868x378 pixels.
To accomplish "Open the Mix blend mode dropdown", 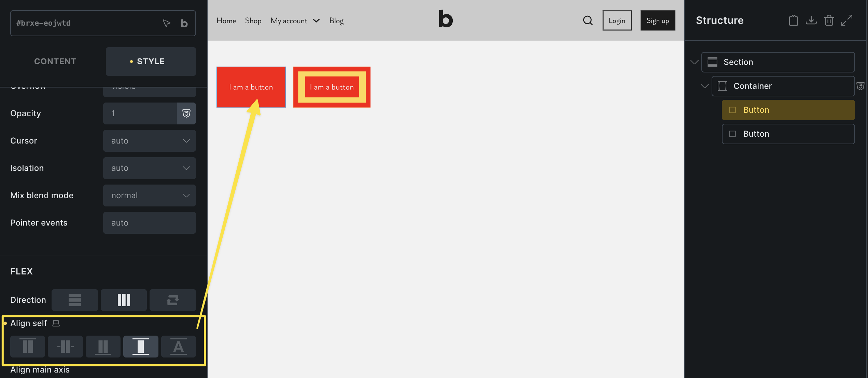I will pyautogui.click(x=149, y=195).
